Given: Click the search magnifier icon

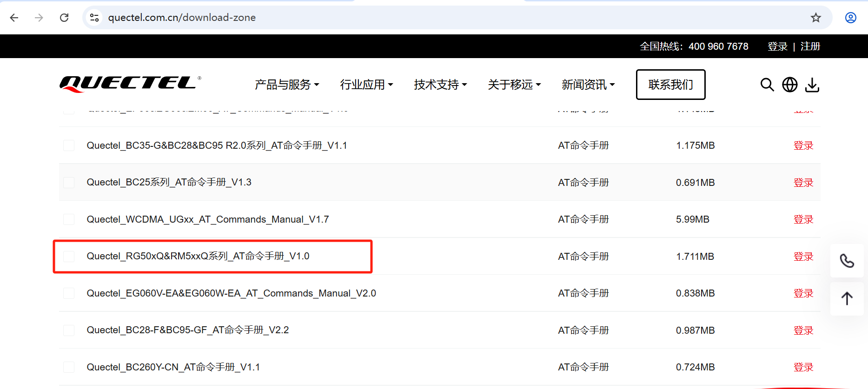Looking at the screenshot, I should 767,85.
